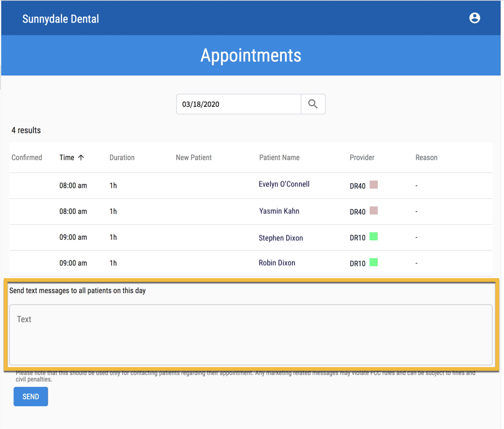Click the message Text area
This screenshot has height=429, width=504.
pyautogui.click(x=251, y=335)
